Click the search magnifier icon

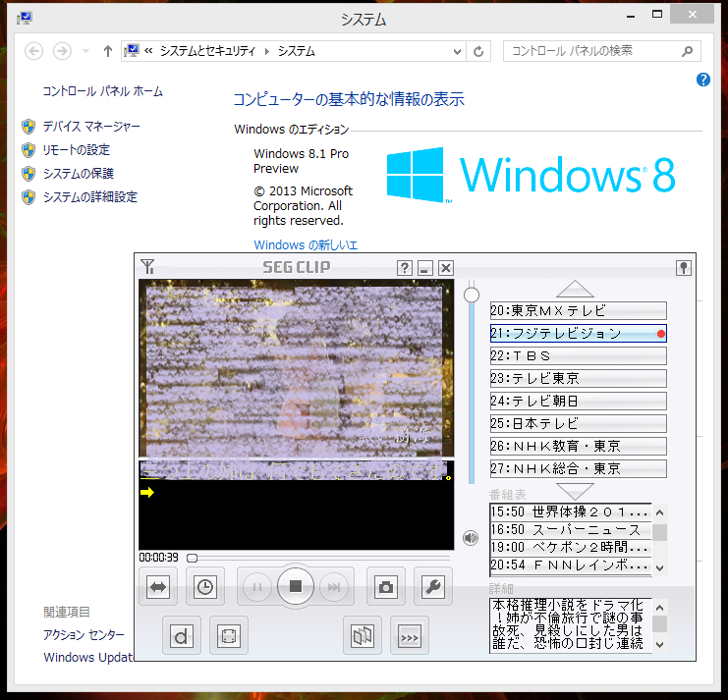687,51
